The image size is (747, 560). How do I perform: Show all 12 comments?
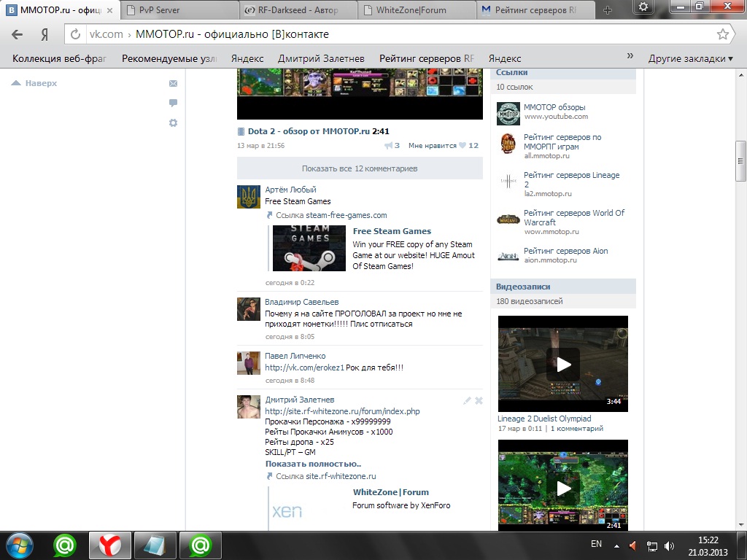pyautogui.click(x=360, y=168)
